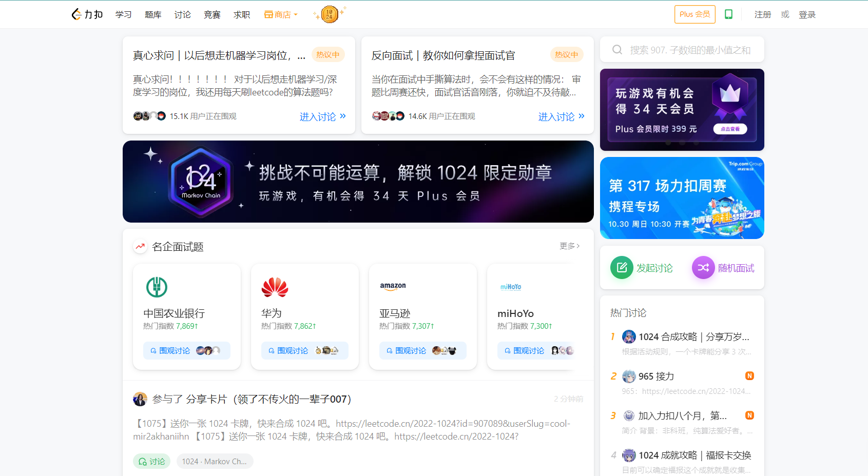Click 围观讨论 under 华为
868x476 pixels.
pyautogui.click(x=305, y=350)
